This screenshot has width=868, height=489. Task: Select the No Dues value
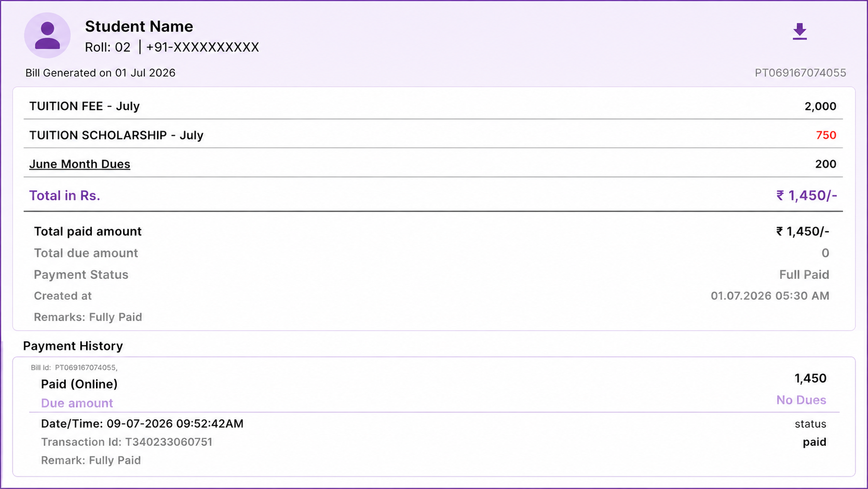pyautogui.click(x=801, y=400)
